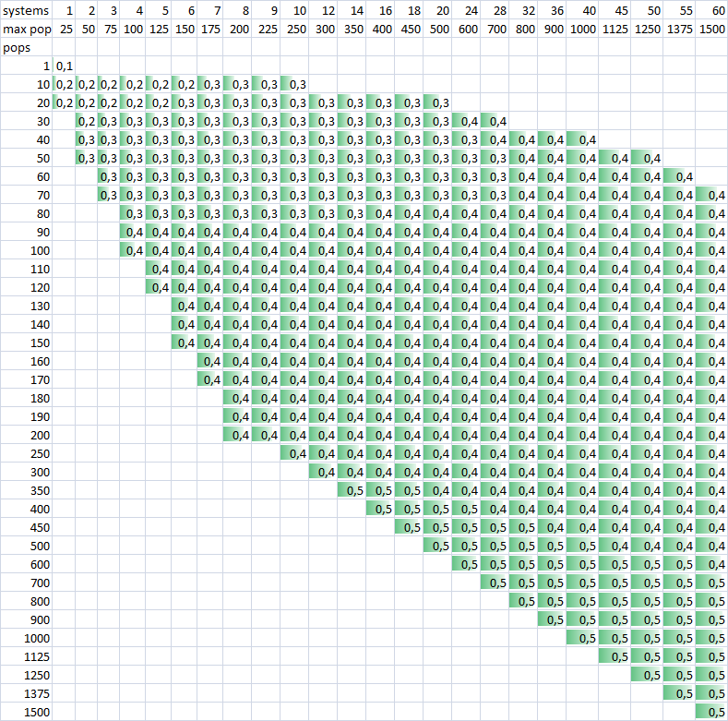Click pops column row label 300
The width and height of the screenshot is (728, 721).
(26, 473)
